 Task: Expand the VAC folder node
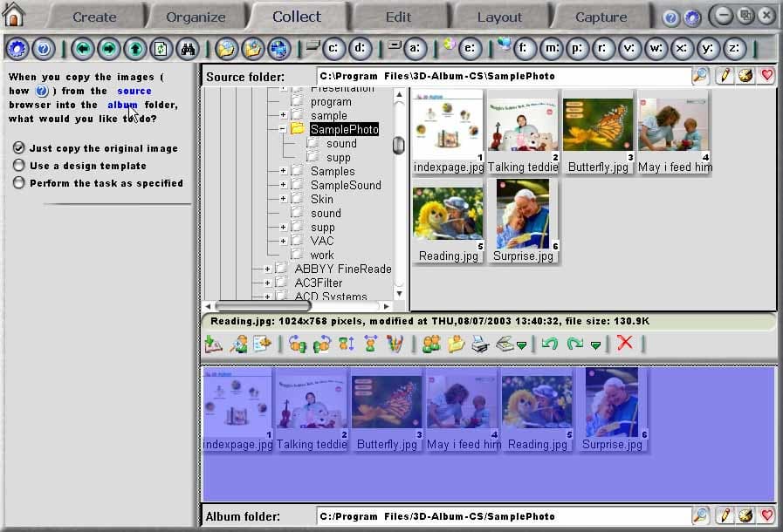[283, 241]
